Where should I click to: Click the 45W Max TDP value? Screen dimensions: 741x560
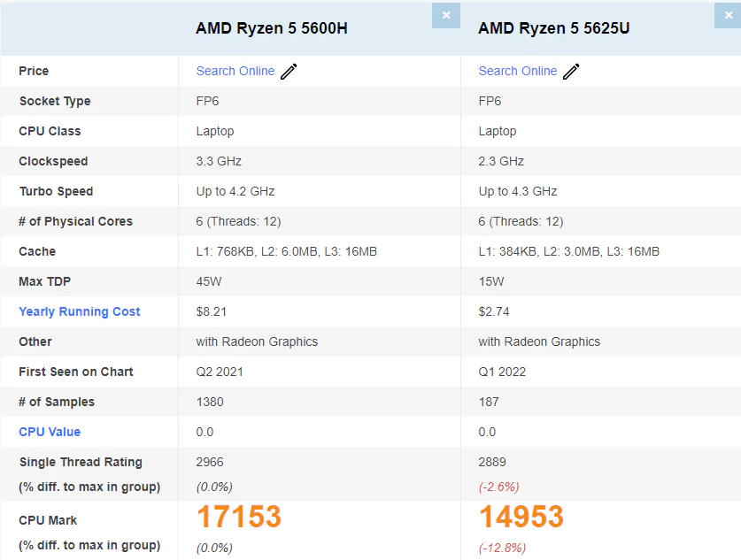coord(209,282)
